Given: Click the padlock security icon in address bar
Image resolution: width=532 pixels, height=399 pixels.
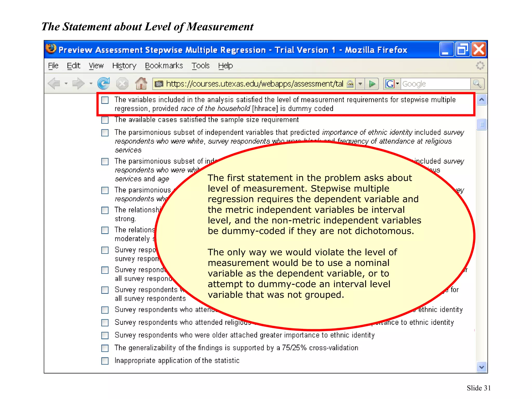Looking at the screenshot, I should click(x=350, y=84).
